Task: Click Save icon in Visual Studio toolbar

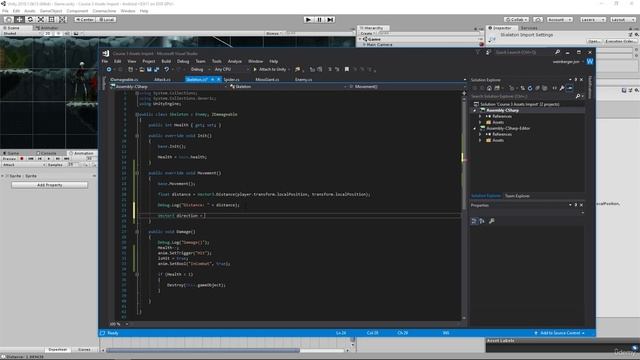Action: pyautogui.click(x=149, y=69)
